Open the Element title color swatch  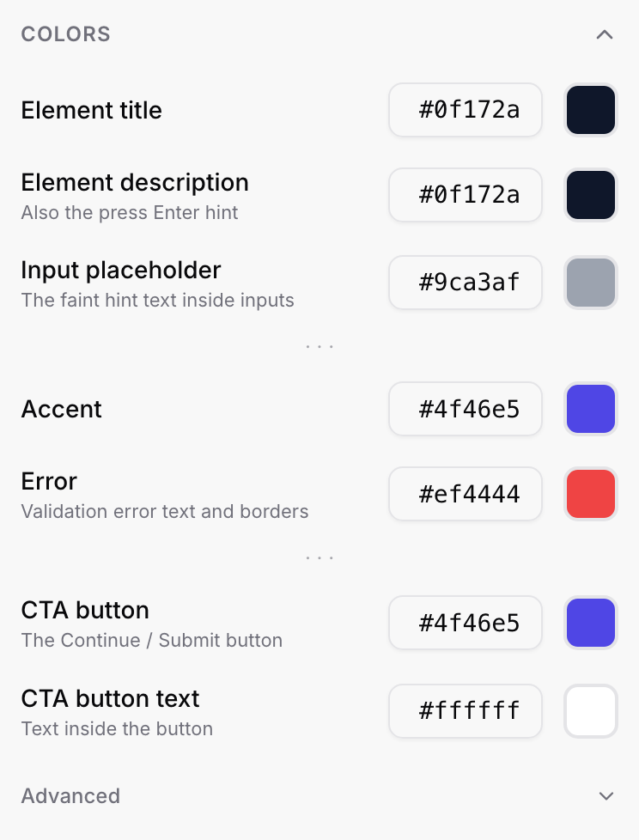[x=591, y=110]
